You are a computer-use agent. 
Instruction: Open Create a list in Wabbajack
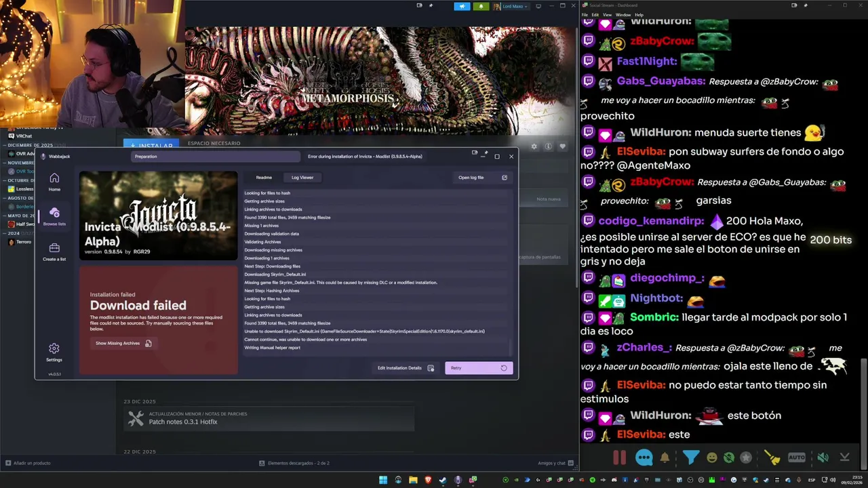click(x=54, y=252)
